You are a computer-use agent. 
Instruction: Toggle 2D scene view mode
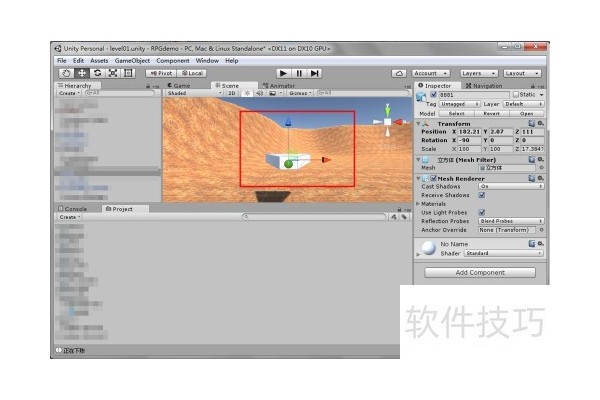point(232,93)
